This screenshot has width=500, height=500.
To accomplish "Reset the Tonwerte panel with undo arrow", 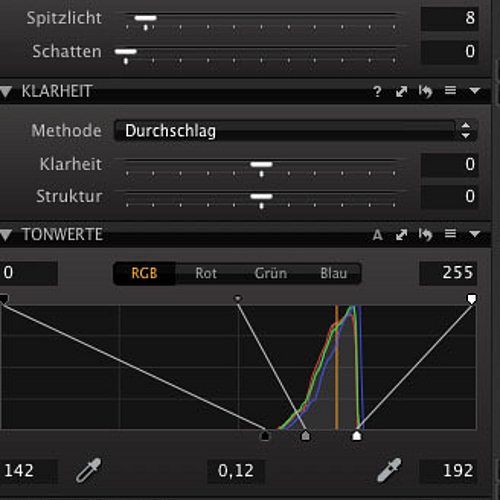I will [x=425, y=234].
